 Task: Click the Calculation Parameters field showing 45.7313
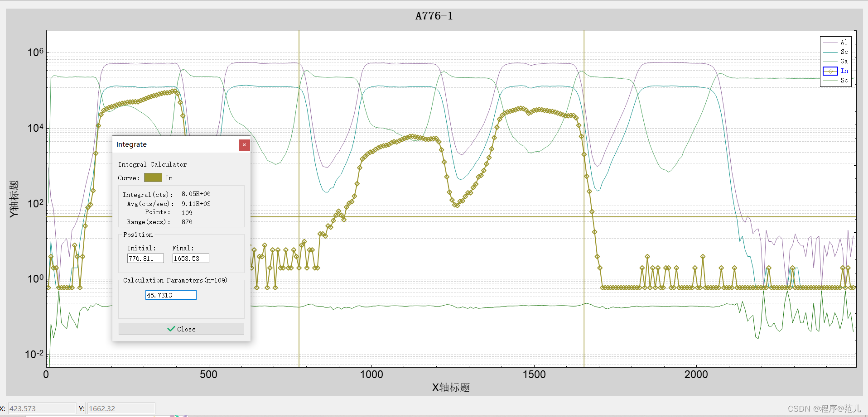click(x=170, y=295)
